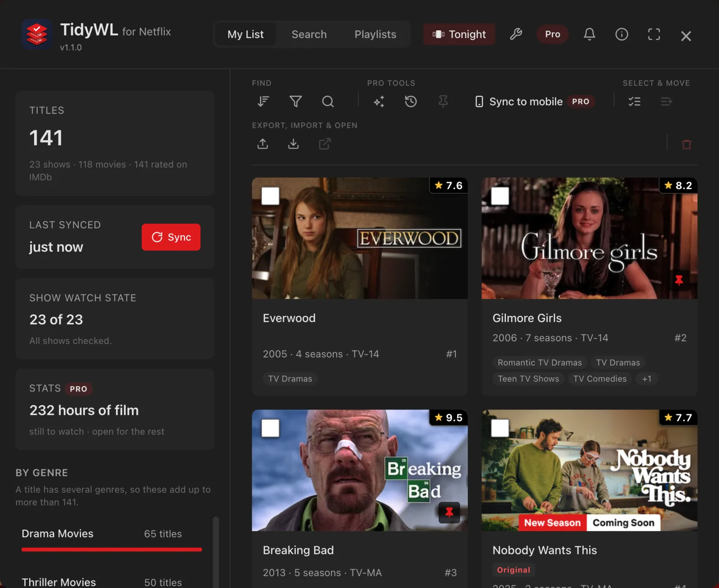The height and width of the screenshot is (588, 719).
Task: Click the Teen TV Shows tag
Action: (x=528, y=379)
